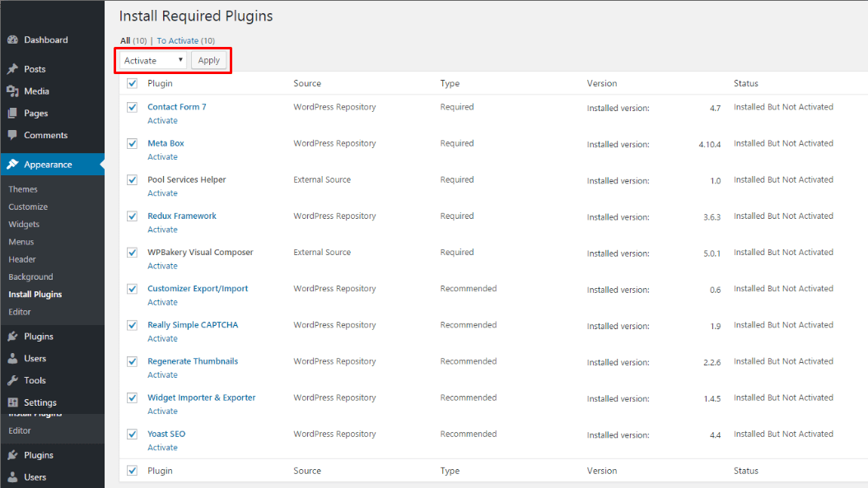Viewport: 868px width, 488px height.
Task: Activate the Pool Services Helper plugin
Action: click(x=162, y=193)
